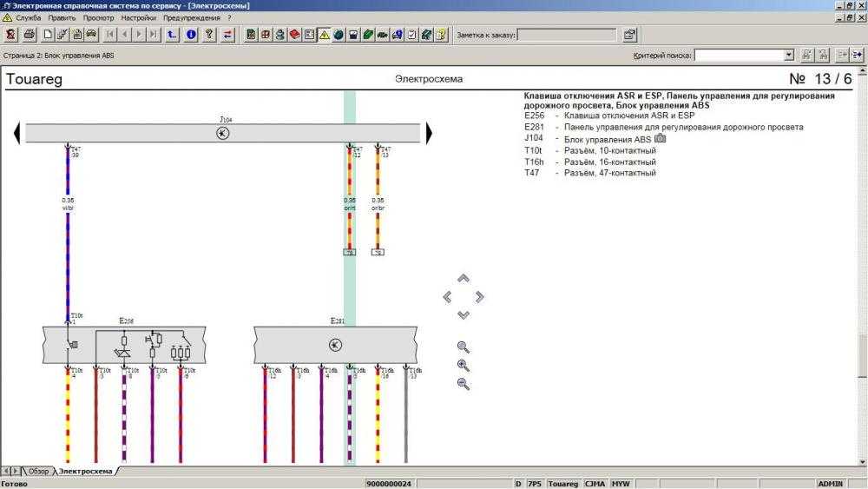Click the red crossed-out figure icon
This screenshot has height=489, width=868.
coord(10,35)
